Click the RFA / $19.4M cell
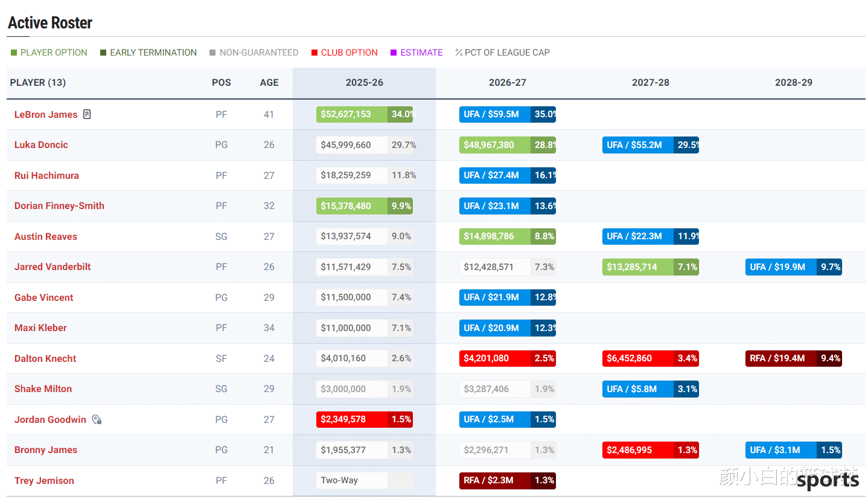The height and width of the screenshot is (499, 868). 794,358
